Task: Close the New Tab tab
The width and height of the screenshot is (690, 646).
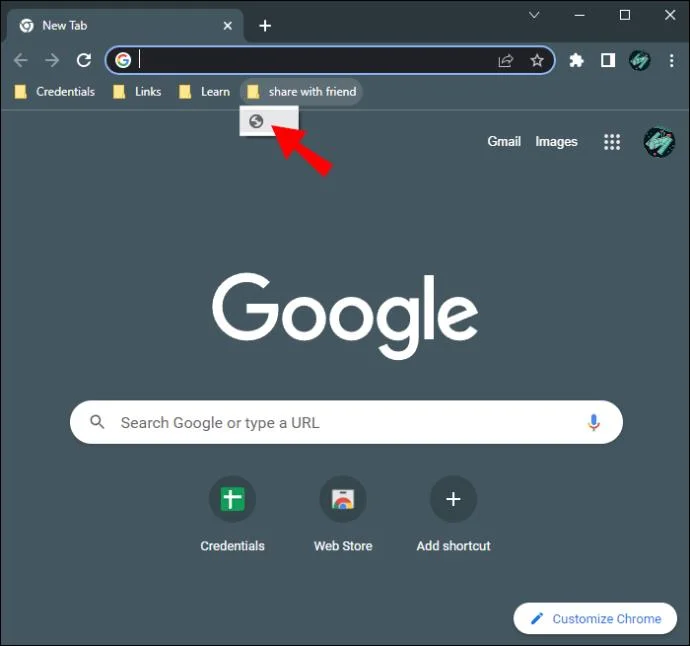Action: (228, 26)
